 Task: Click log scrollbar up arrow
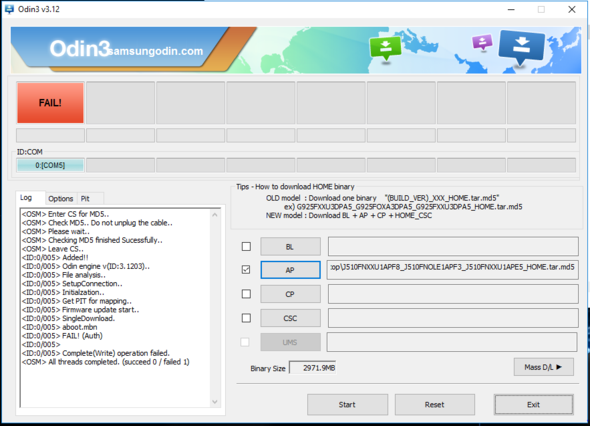pos(215,215)
